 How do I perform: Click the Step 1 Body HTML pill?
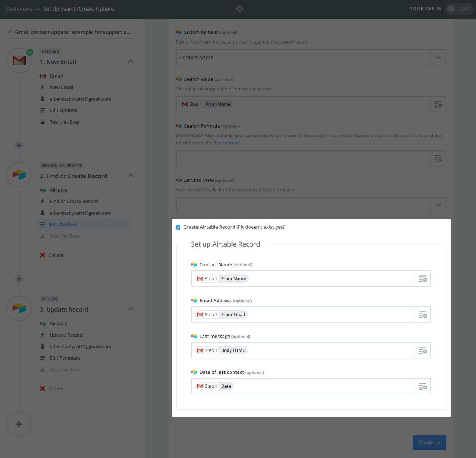coord(221,350)
